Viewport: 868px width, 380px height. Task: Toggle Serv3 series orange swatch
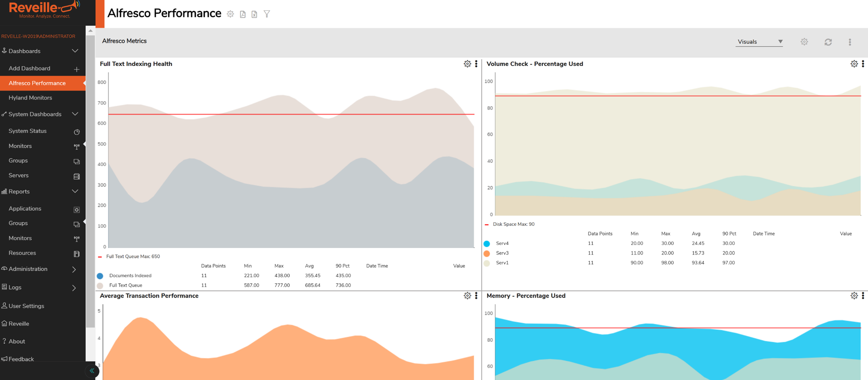pyautogui.click(x=487, y=253)
